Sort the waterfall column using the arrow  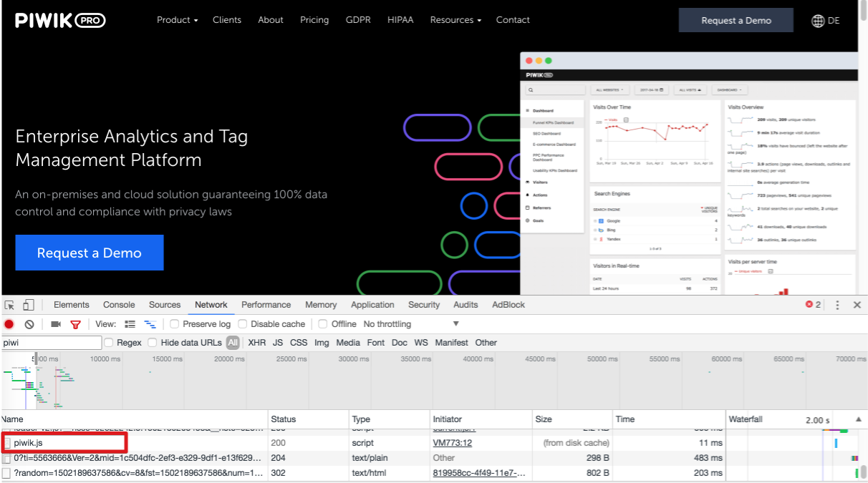(858, 419)
